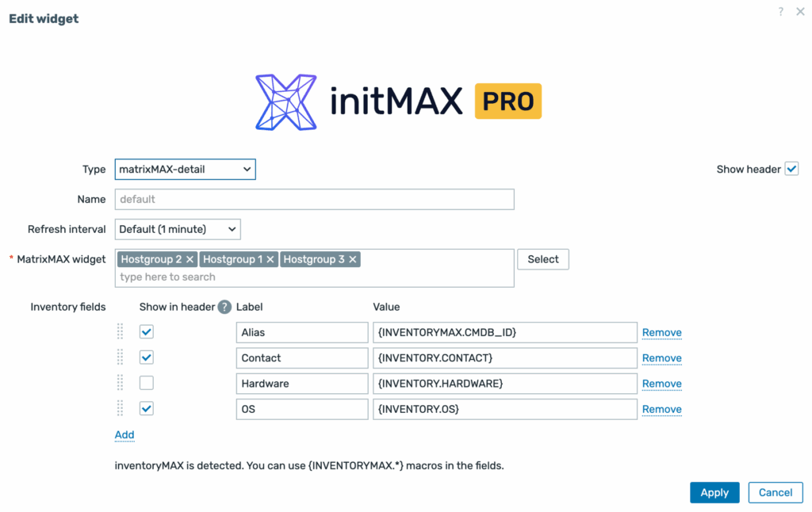Disable Show in header for OS row

point(147,409)
